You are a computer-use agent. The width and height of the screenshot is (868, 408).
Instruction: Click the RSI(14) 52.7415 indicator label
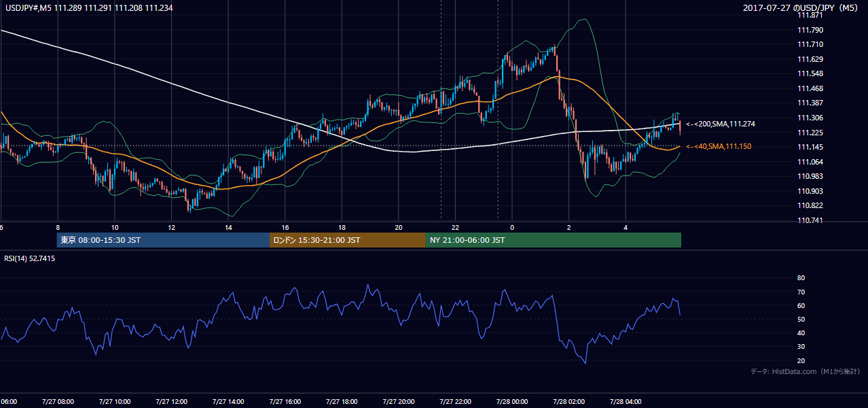point(30,258)
